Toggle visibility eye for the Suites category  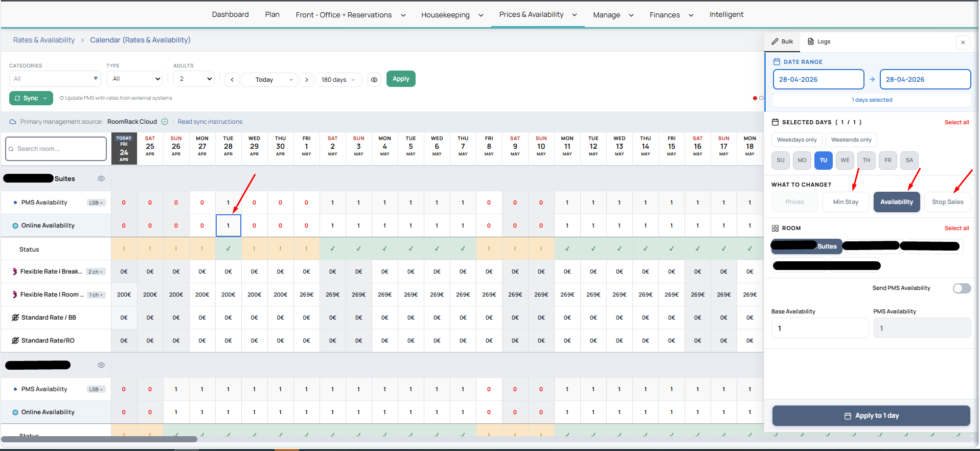click(x=101, y=178)
